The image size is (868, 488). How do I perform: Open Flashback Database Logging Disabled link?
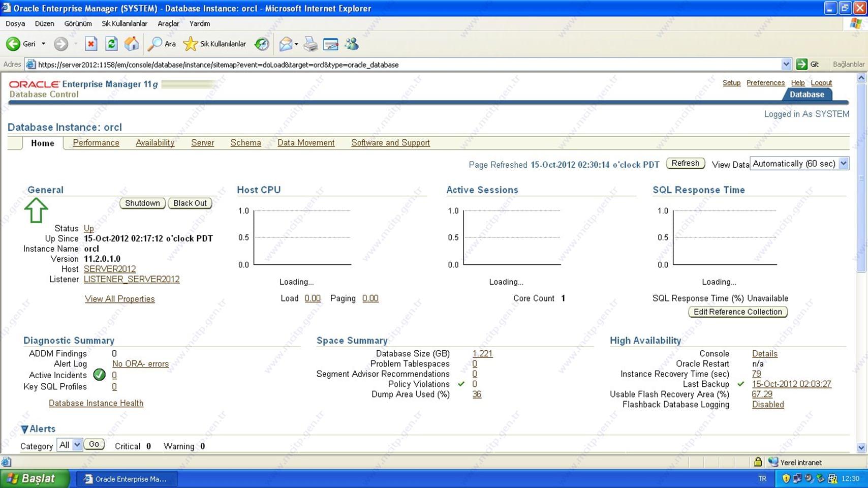[768, 405]
